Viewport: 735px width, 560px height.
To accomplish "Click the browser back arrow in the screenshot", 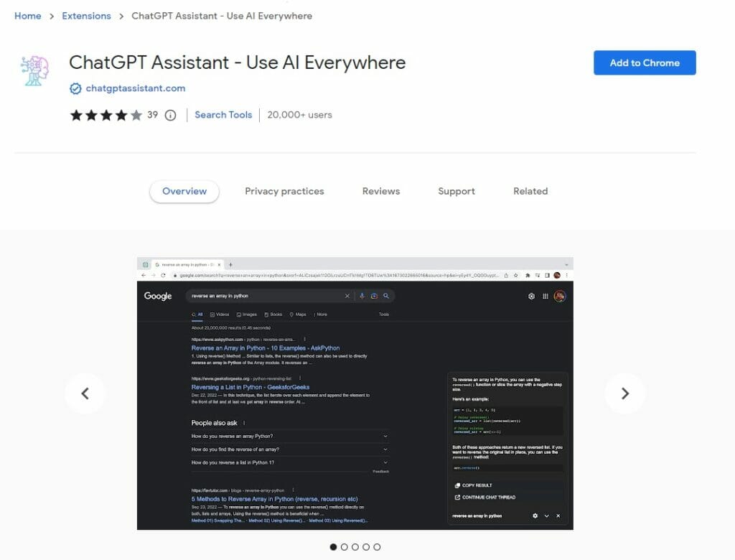I will [x=144, y=275].
